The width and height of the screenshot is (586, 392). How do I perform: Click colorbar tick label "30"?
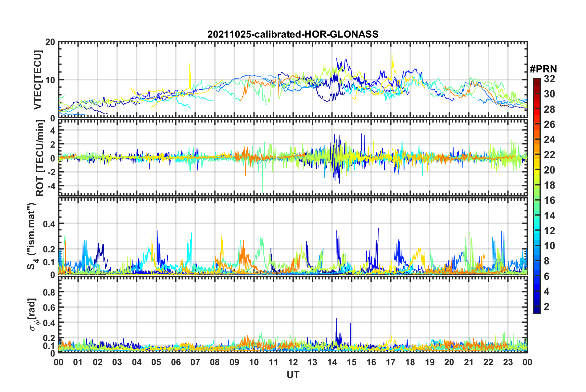[x=549, y=94]
